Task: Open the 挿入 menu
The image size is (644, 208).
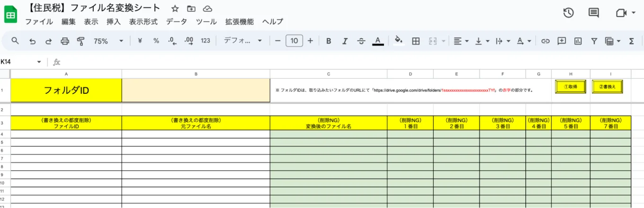Action: [x=114, y=22]
